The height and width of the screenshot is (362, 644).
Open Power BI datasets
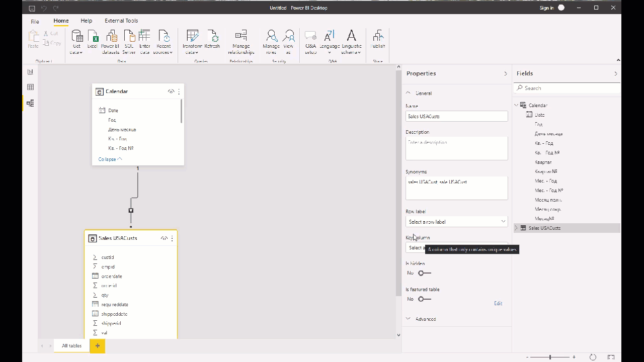(110, 42)
